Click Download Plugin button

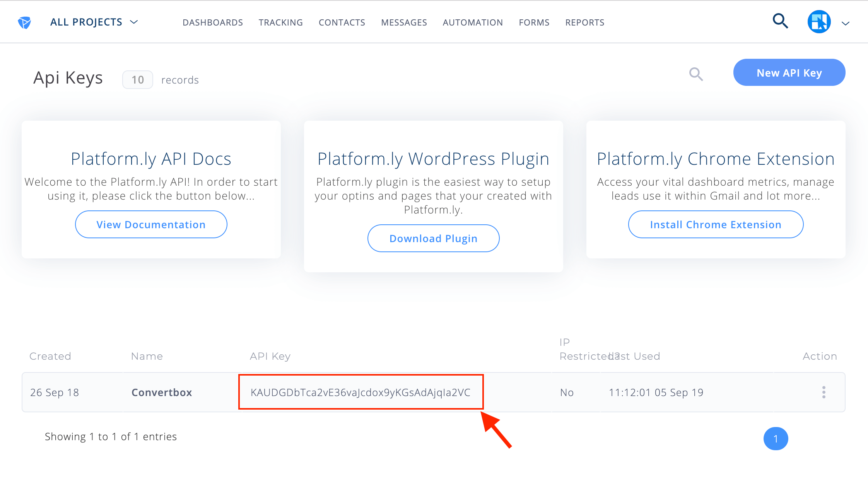[433, 238]
